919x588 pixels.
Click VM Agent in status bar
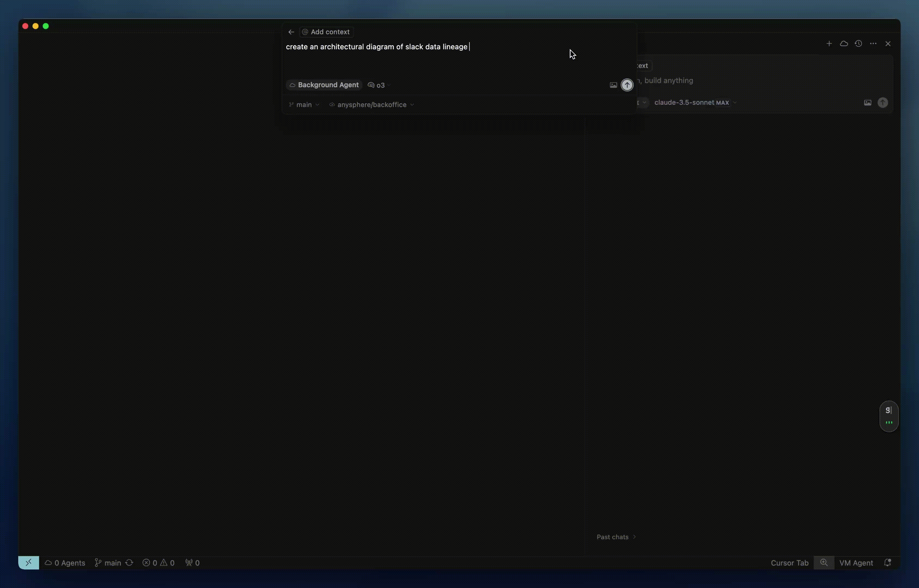pyautogui.click(x=856, y=563)
